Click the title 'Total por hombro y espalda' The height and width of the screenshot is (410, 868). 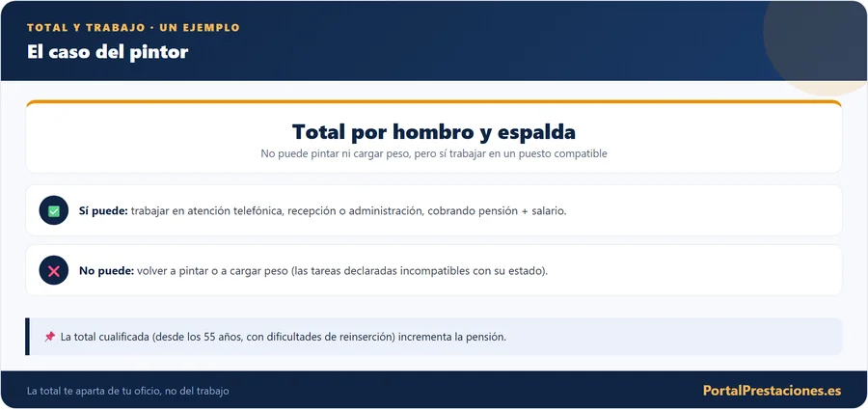coord(433,132)
